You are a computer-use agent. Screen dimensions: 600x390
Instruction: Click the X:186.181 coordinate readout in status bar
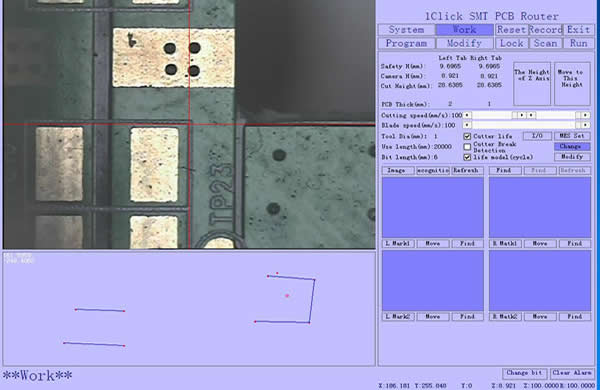point(395,385)
